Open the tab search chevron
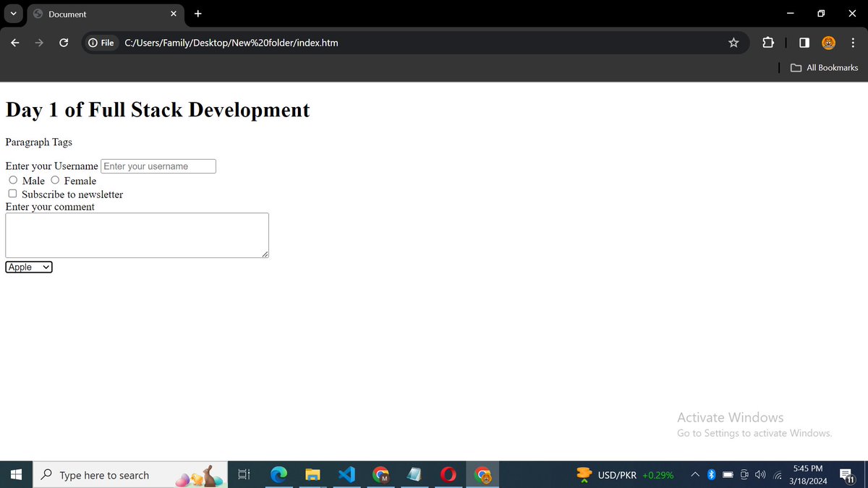The width and height of the screenshot is (868, 488). 13,14
